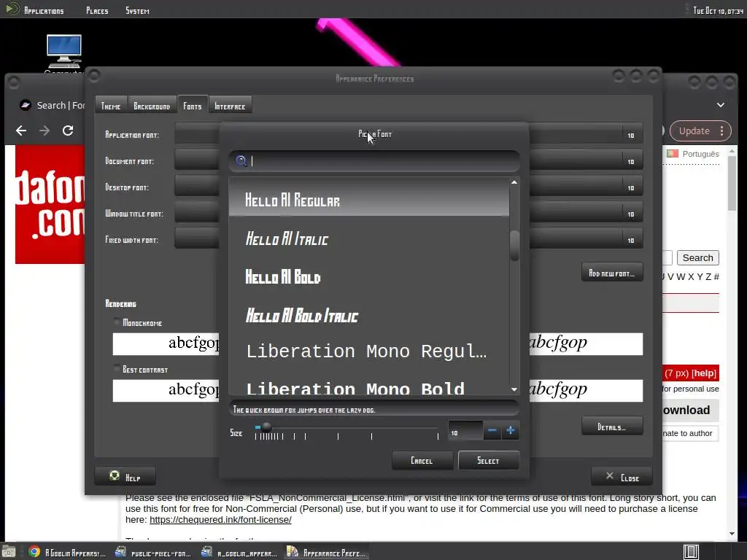Screen dimensions: 747x560
Task: Click Appearance Preferences taskbar entry
Action: coord(326,553)
